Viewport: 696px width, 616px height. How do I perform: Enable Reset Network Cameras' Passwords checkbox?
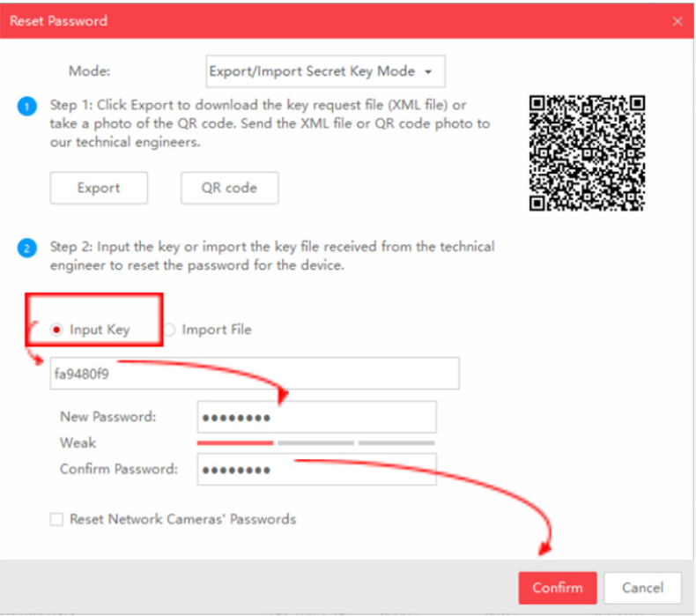tap(56, 520)
